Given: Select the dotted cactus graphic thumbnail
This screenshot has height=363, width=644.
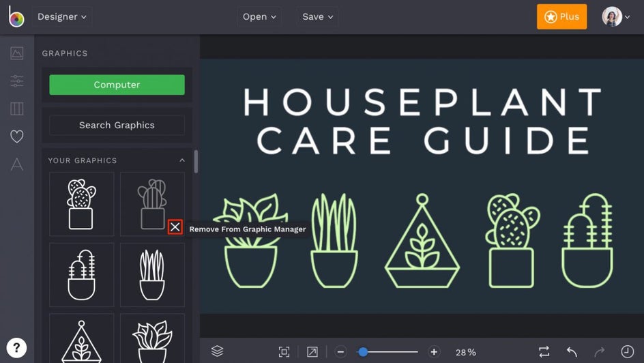Looking at the screenshot, I should tap(82, 204).
